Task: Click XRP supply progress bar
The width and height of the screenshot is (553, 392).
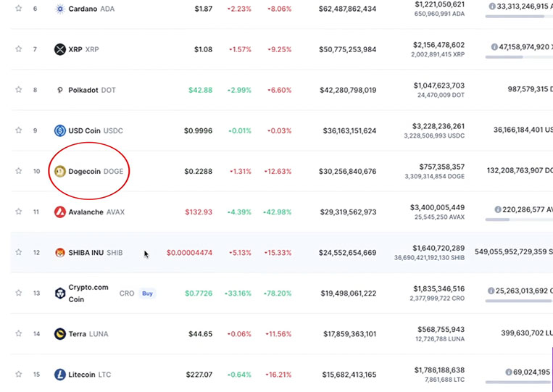Action: 518,57
